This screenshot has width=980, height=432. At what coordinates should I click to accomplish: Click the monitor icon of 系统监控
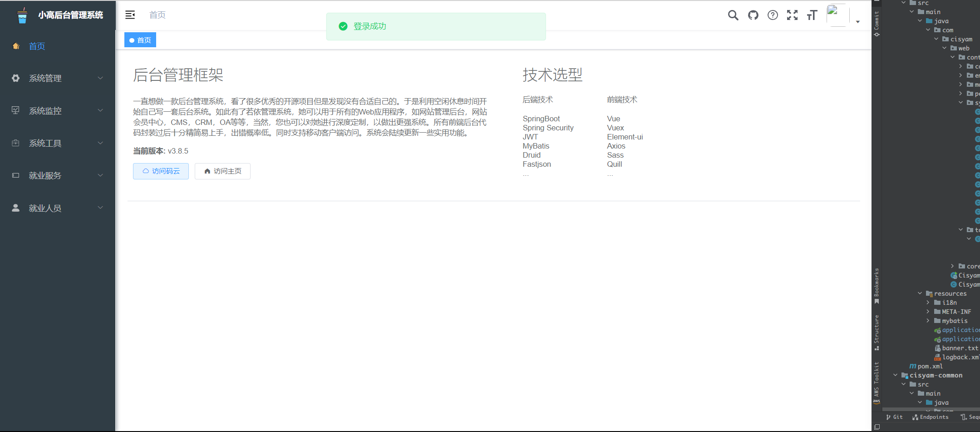pyautogui.click(x=16, y=110)
